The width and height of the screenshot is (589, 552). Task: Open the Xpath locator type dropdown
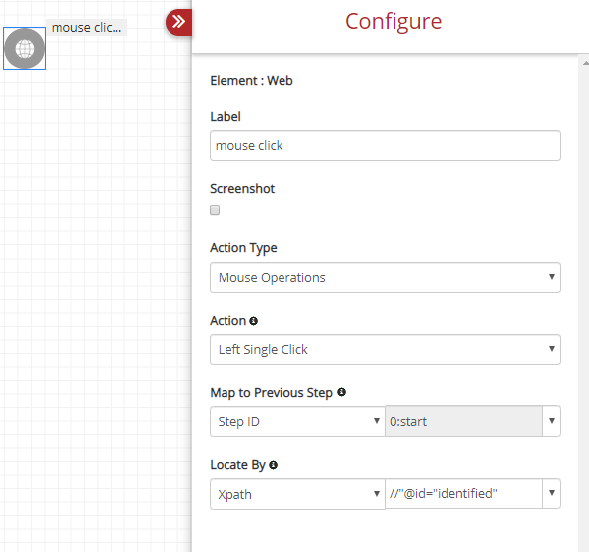(x=298, y=494)
